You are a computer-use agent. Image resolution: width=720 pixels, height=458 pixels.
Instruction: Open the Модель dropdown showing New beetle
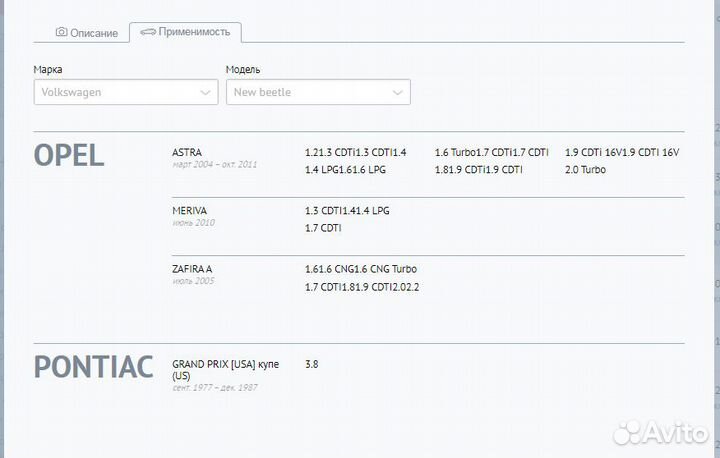pyautogui.click(x=317, y=92)
